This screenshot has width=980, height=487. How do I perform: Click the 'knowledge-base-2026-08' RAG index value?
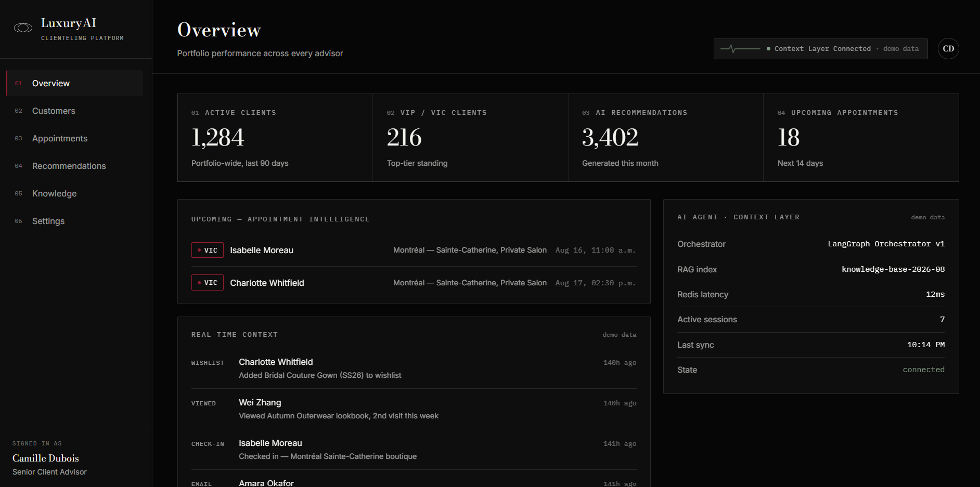click(x=893, y=269)
